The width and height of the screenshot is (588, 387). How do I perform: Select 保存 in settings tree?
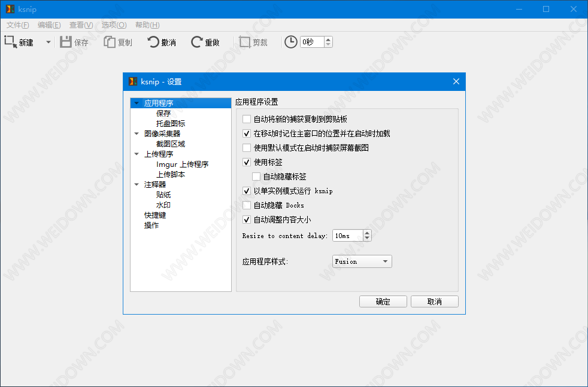click(x=163, y=113)
